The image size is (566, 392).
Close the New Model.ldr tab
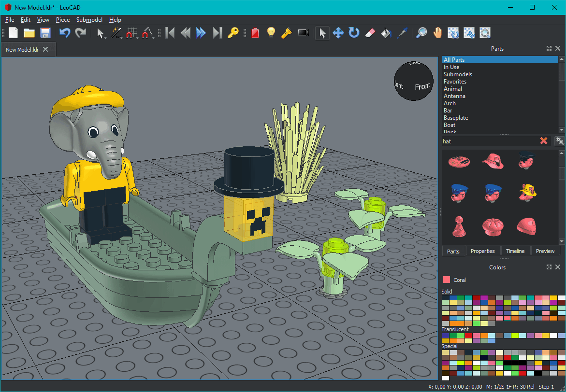(45, 49)
